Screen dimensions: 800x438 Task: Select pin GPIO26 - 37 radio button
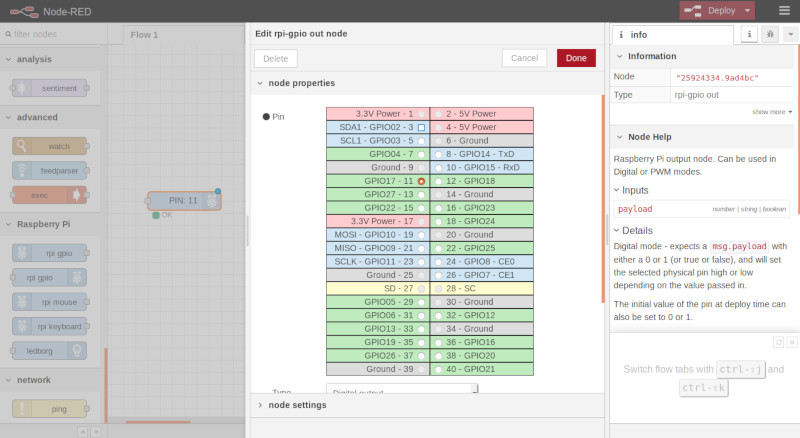click(x=421, y=356)
